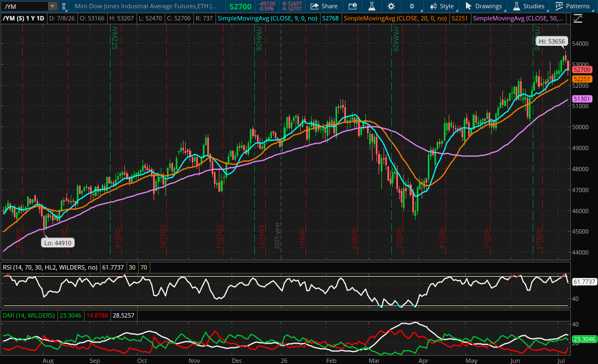Click the R: 737 range value

204,18
